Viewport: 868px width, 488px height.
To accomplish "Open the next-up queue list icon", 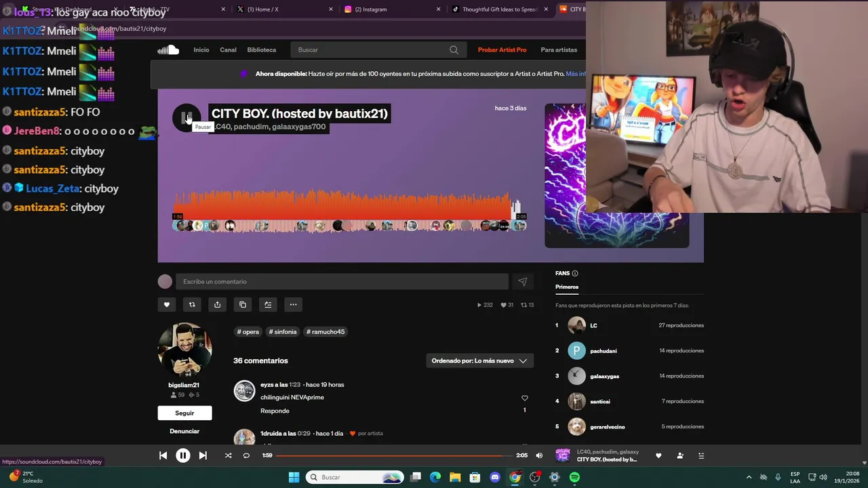I will point(701,455).
